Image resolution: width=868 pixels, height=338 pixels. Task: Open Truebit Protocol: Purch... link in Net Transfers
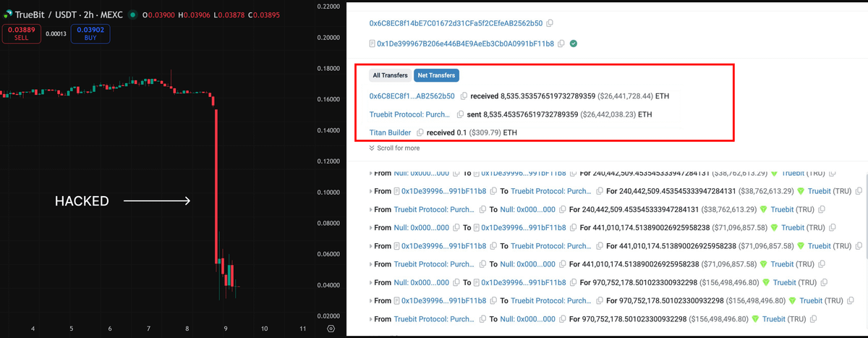pyautogui.click(x=409, y=114)
